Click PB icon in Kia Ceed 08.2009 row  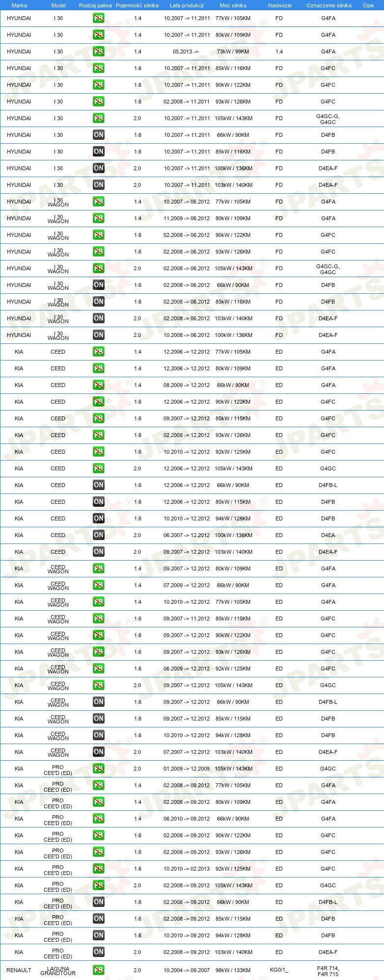point(99,385)
